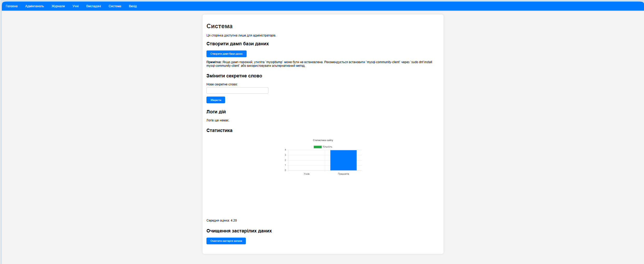Toggle the green Кількість legend swatch
Image resolution: width=644 pixels, height=264 pixels.
coord(317,147)
